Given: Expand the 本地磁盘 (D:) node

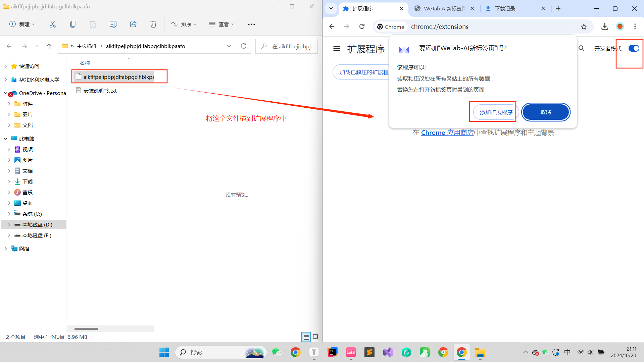Looking at the screenshot, I should 9,224.
